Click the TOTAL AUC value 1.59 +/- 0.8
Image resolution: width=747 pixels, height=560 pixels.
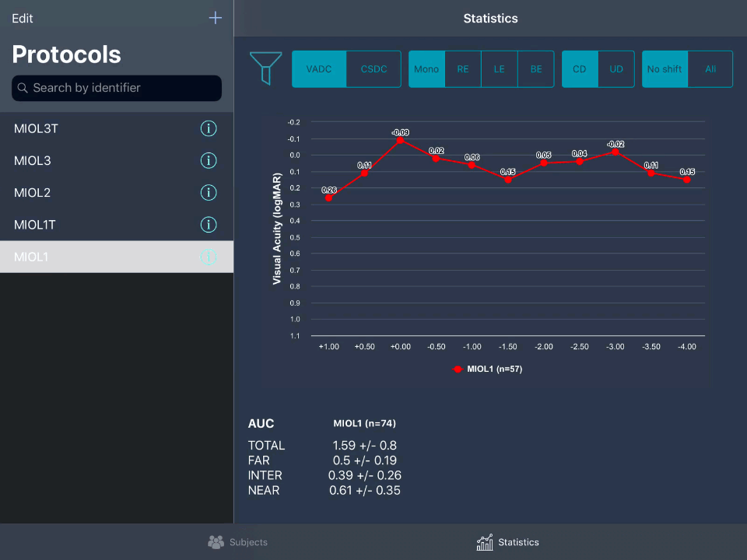pyautogui.click(x=364, y=446)
